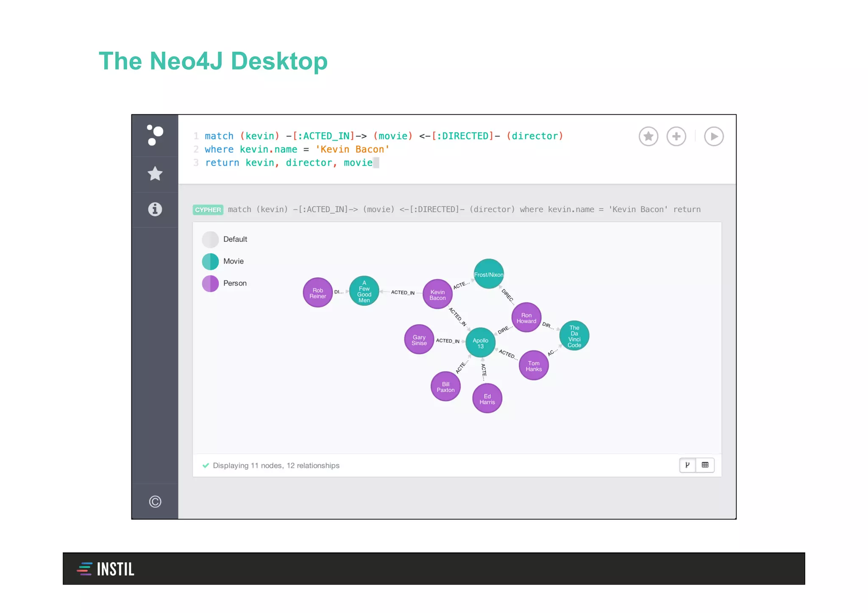This screenshot has height=613, width=868.
Task: Select the Rob Reiner node
Action: pyautogui.click(x=318, y=293)
